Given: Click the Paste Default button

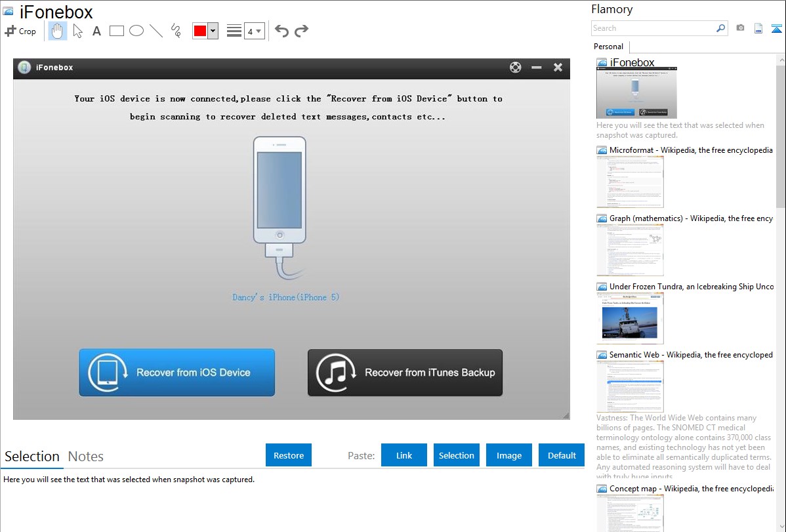Looking at the screenshot, I should point(562,455).
